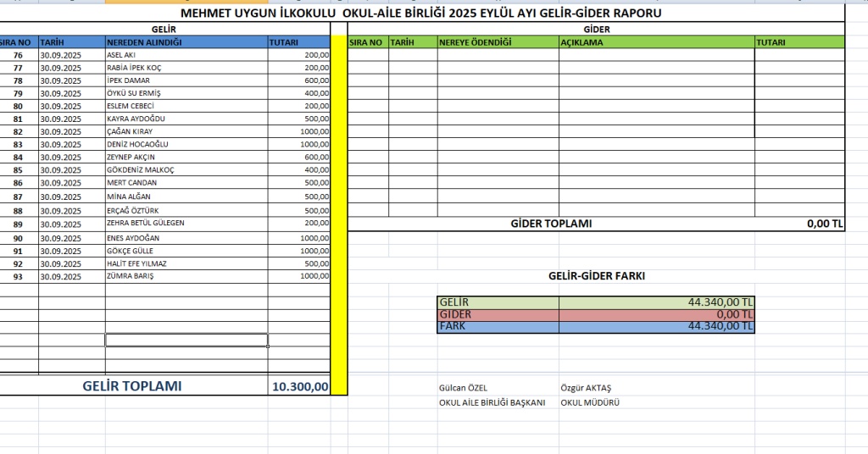
Task: Click the OKUL MÜDÜRÜ title cell
Action: [x=590, y=402]
